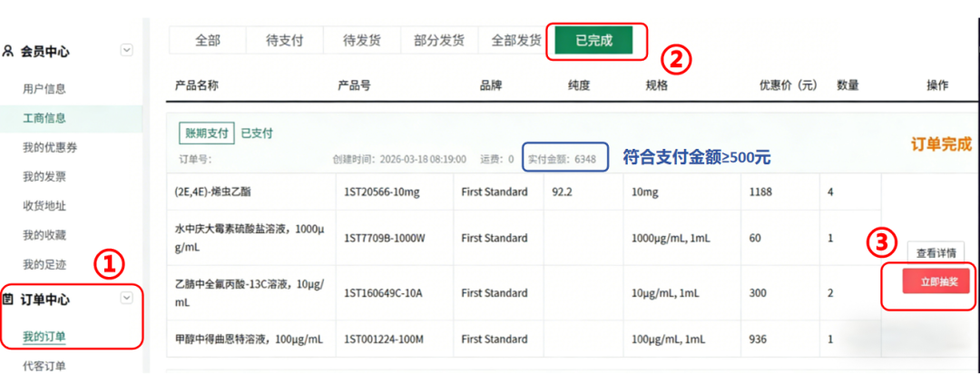The width and height of the screenshot is (980, 374).
Task: Open 我的足迹 page
Action: tap(44, 265)
